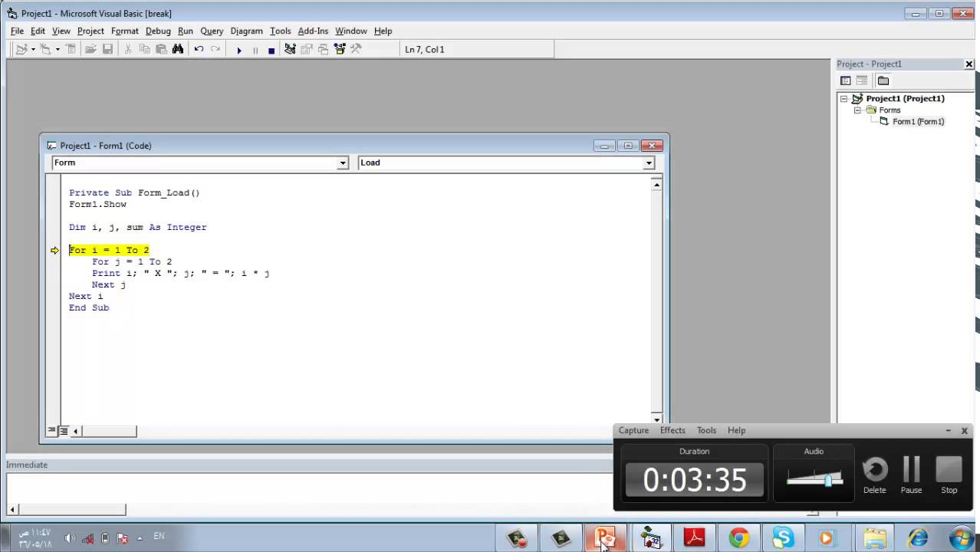Click the Add Standard EXE Project icon
Viewport: 980px width, 552px height.
point(21,49)
